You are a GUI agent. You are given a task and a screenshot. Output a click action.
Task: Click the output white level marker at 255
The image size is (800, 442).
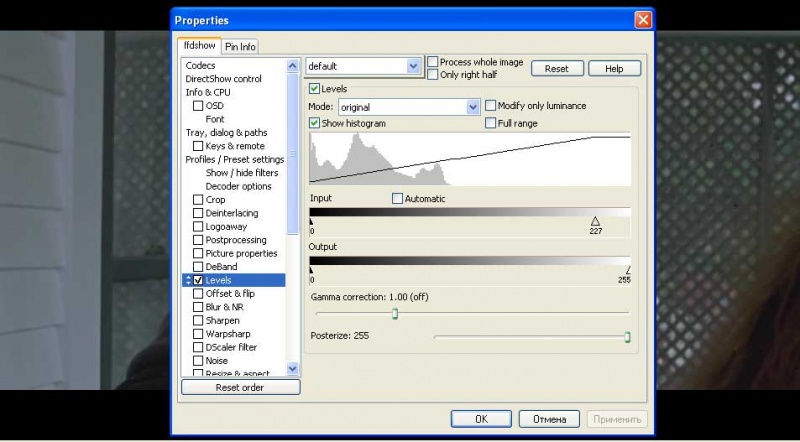(628, 270)
